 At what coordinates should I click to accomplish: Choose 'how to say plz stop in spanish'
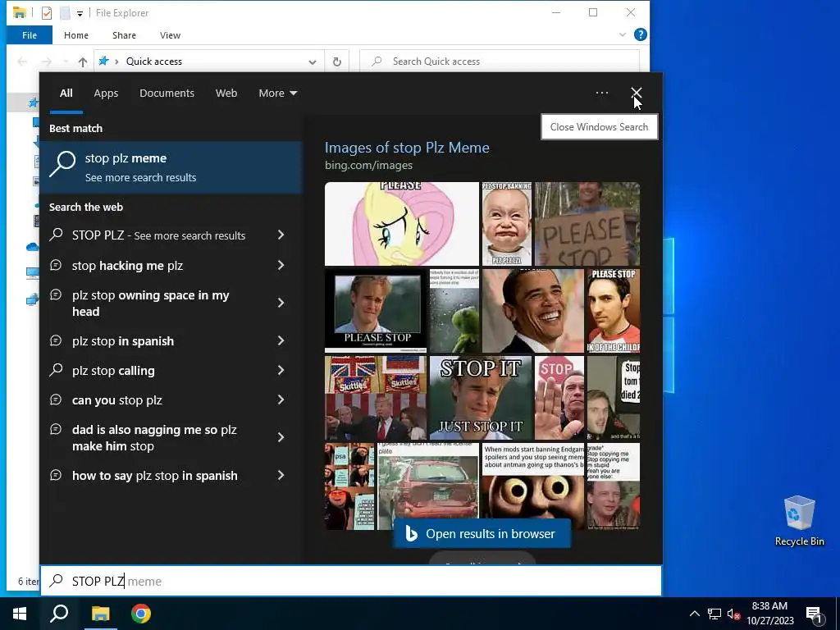pos(155,476)
